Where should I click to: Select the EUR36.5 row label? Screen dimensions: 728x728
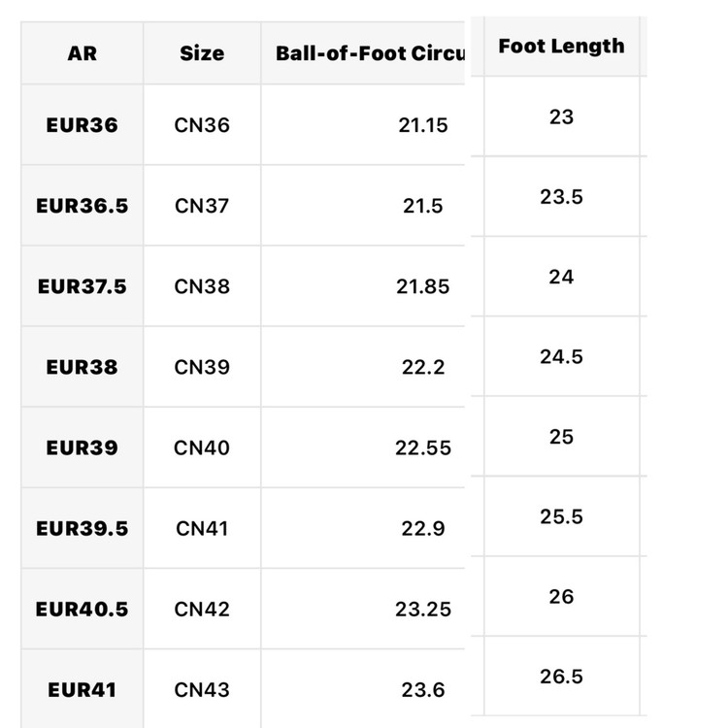[83, 206]
